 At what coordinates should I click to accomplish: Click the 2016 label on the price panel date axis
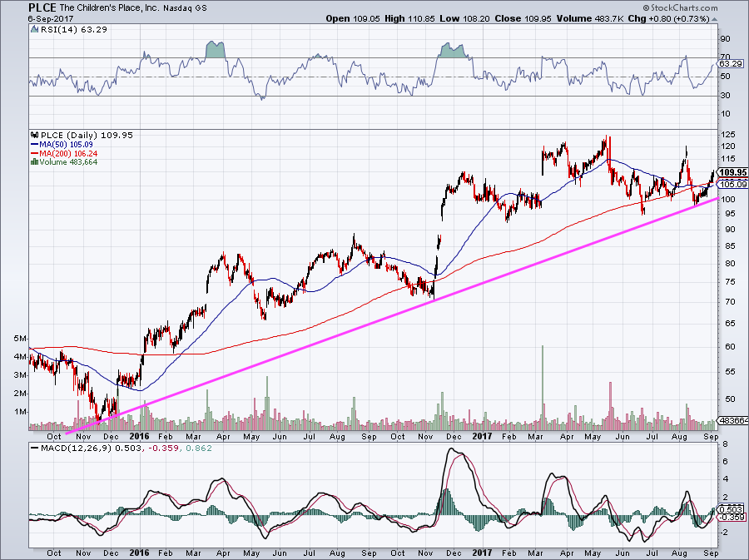139,436
